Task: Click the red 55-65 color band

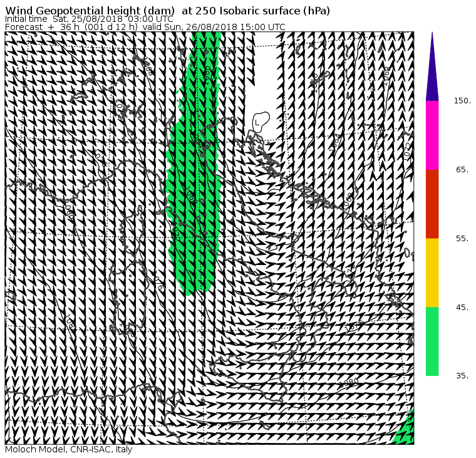Action: [x=432, y=204]
